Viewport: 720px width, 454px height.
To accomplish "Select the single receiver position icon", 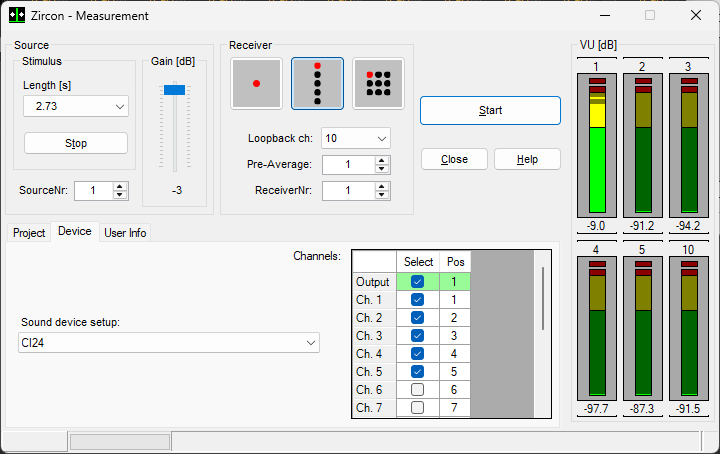I will (x=256, y=84).
